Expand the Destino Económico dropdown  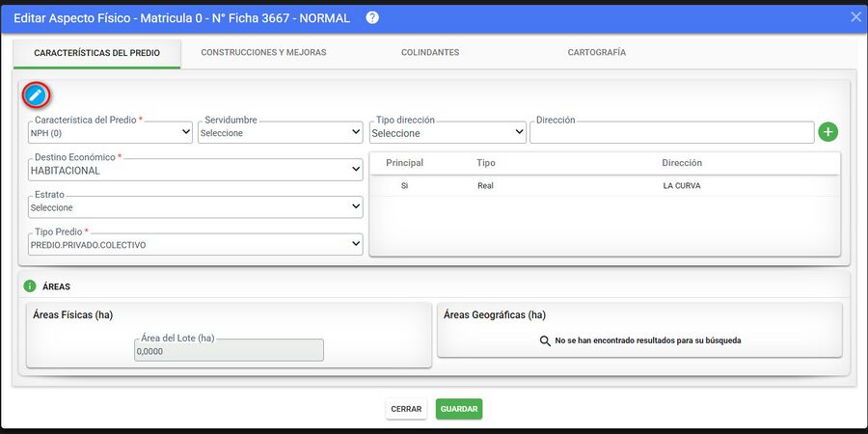click(x=196, y=170)
